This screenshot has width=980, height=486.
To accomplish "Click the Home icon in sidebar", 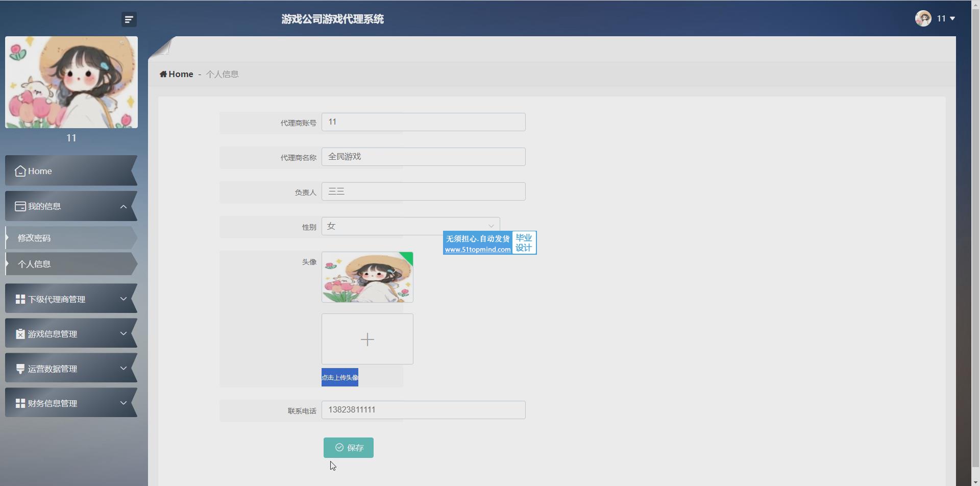I will (x=20, y=171).
